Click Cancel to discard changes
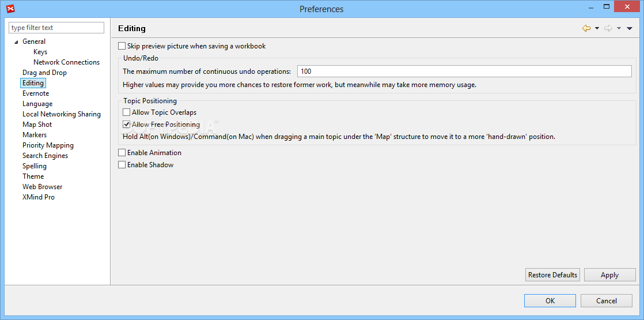644x320 pixels. click(x=606, y=300)
